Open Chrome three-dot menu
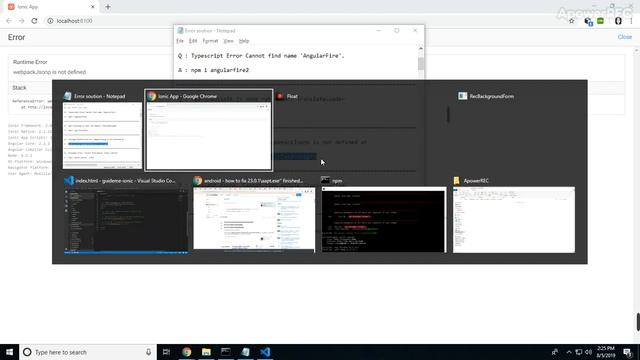The image size is (640, 360). (x=631, y=21)
